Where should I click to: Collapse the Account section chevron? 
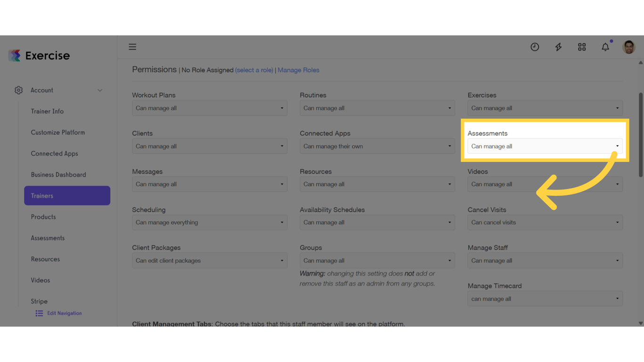(x=99, y=90)
